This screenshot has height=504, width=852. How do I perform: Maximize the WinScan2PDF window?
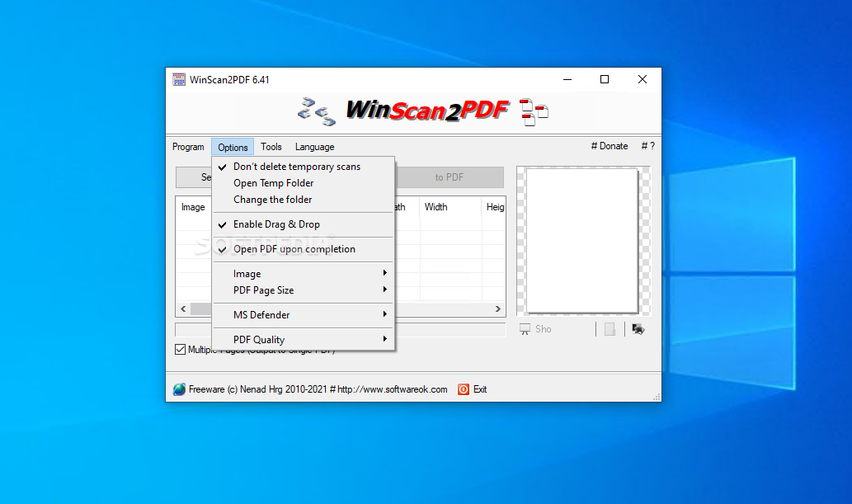[605, 79]
